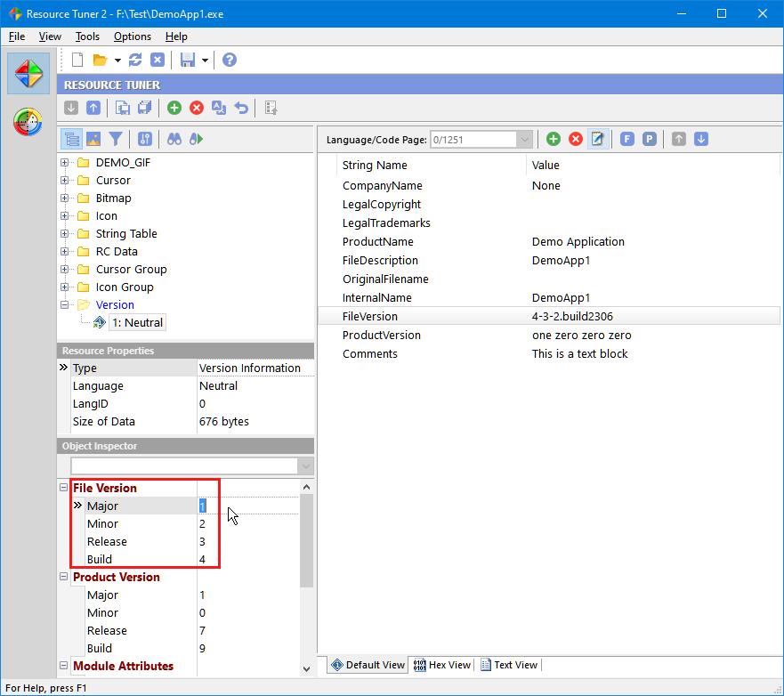Viewport: 784px width, 696px height.
Task: Open the Language/Code Page dropdown
Action: 524,139
